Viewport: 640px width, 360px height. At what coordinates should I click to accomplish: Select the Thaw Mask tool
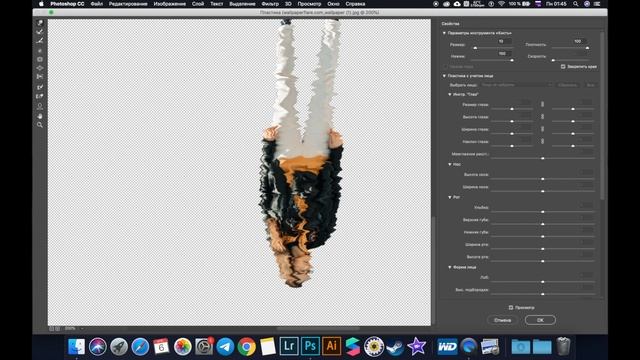(40, 96)
